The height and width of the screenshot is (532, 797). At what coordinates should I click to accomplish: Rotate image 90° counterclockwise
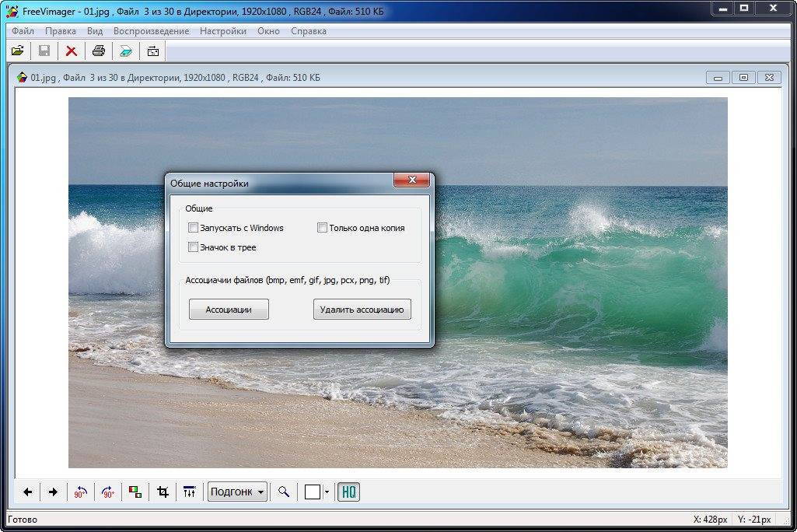tap(80, 492)
